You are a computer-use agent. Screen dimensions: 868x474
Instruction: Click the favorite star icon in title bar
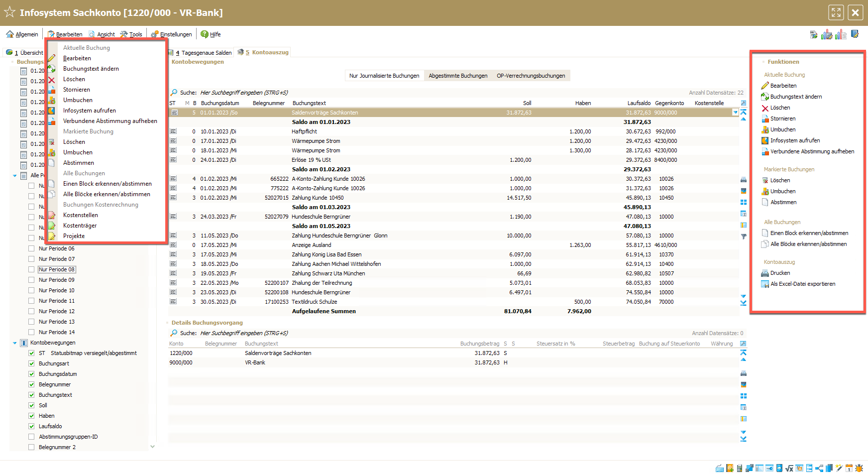coord(9,12)
